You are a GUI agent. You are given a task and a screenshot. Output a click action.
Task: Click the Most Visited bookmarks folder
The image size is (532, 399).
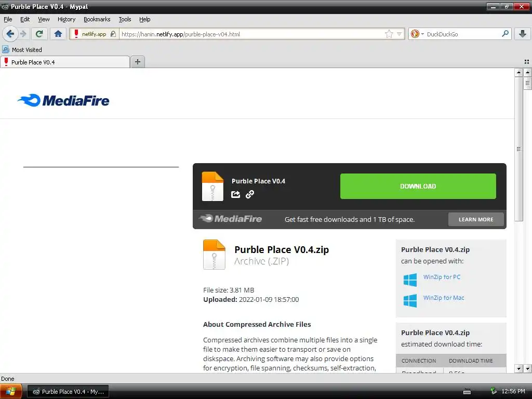pos(22,49)
